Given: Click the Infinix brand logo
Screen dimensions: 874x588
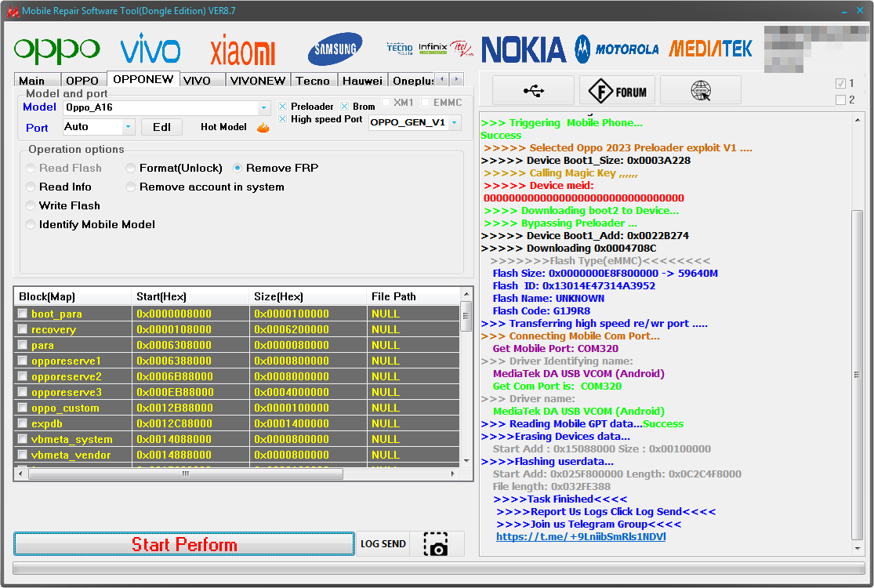Looking at the screenshot, I should tap(433, 48).
